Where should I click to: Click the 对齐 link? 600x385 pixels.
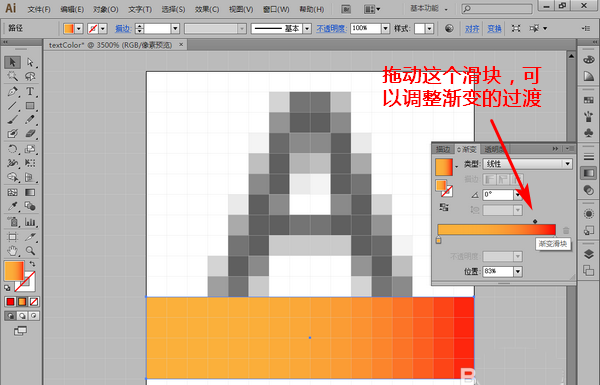(x=472, y=28)
